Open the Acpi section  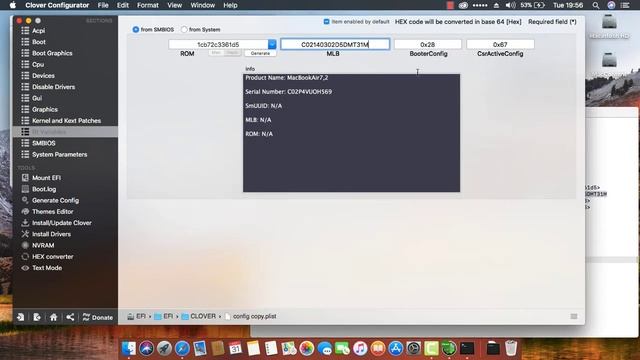(38, 31)
